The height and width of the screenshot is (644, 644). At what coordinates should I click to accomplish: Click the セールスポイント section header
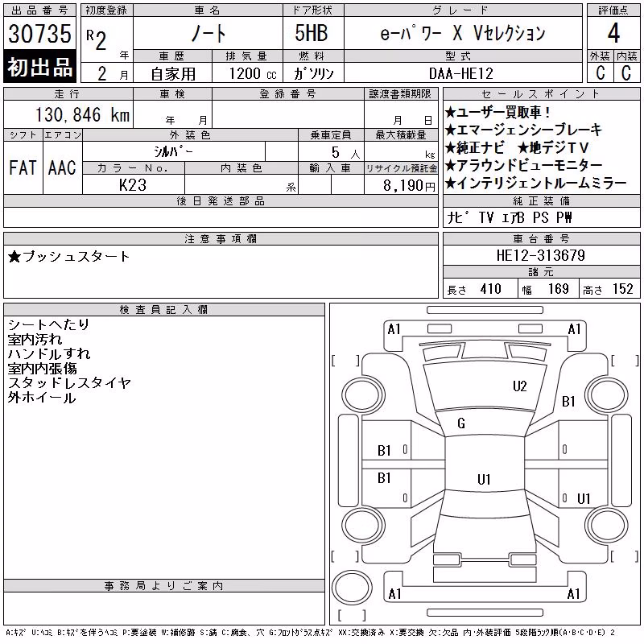click(541, 94)
